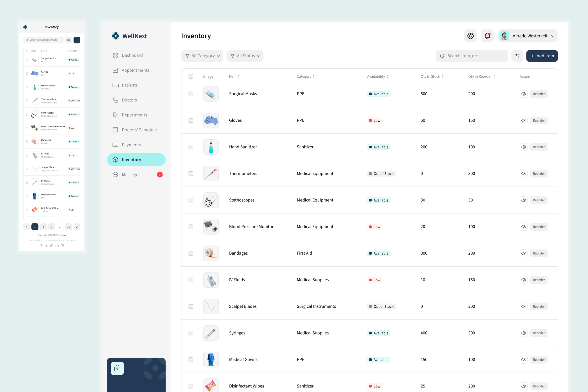Click the eye view icon for Stethoscopes
Image resolution: width=588 pixels, height=392 pixels.
(x=524, y=200)
